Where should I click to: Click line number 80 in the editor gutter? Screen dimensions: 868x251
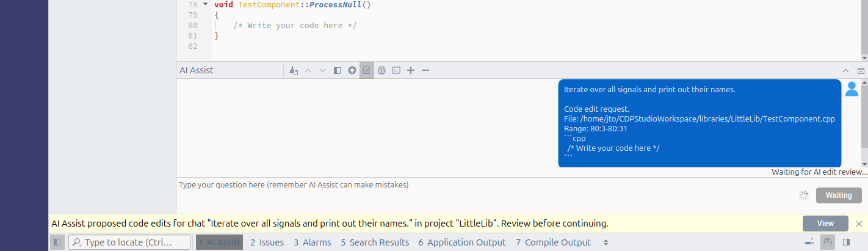point(193,25)
